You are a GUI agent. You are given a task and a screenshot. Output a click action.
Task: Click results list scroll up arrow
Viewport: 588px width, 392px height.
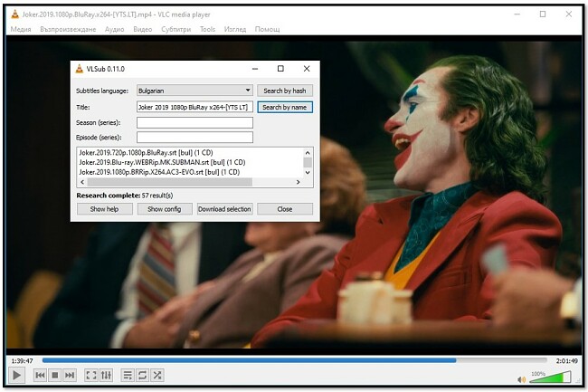coord(308,153)
